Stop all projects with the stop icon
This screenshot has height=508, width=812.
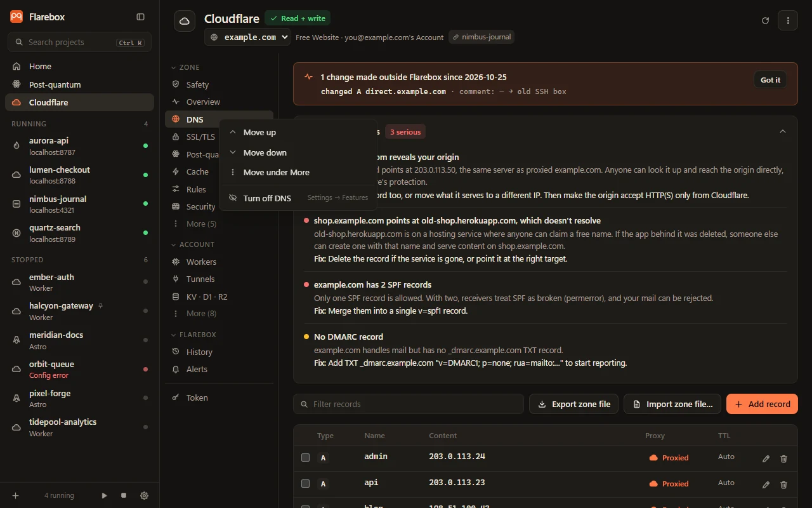tap(124, 495)
